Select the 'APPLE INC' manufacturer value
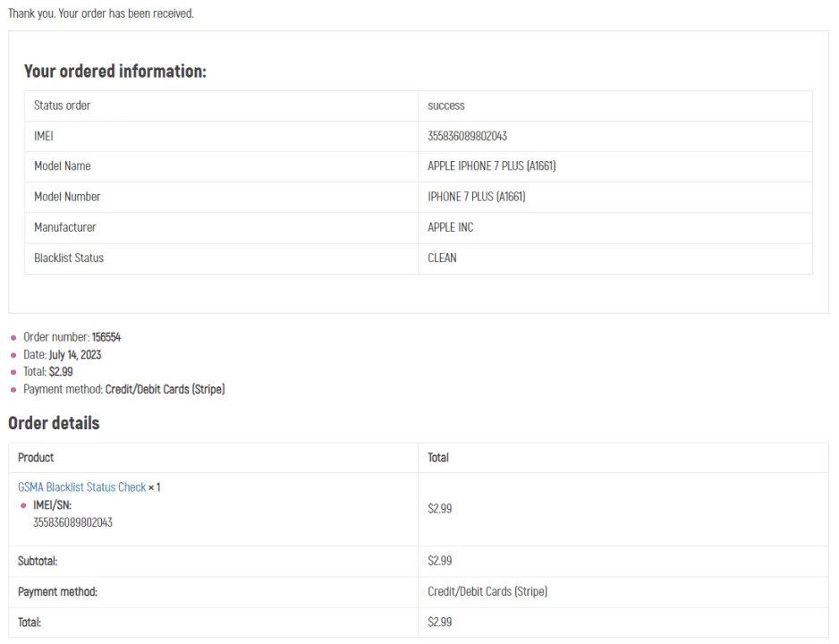 tap(451, 227)
